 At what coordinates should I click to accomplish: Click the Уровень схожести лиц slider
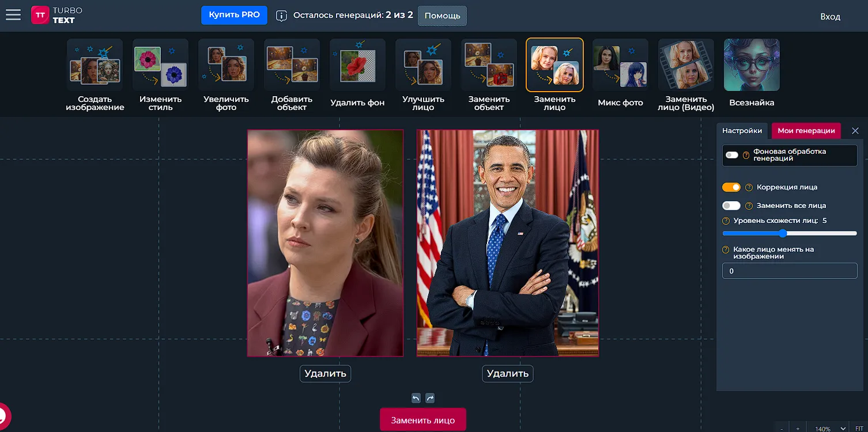pos(789,233)
